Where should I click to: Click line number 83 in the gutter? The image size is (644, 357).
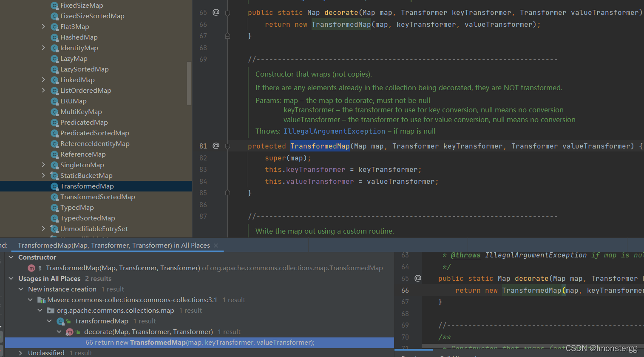point(203,170)
